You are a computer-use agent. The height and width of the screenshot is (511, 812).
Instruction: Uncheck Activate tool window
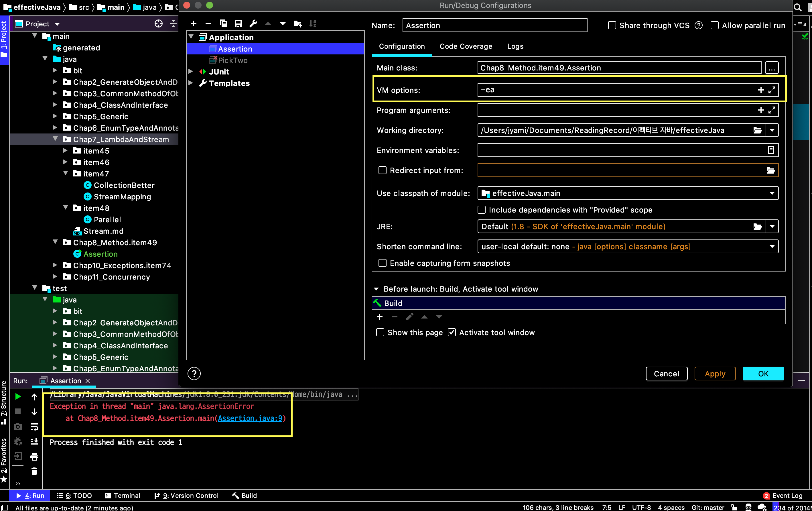(x=452, y=333)
